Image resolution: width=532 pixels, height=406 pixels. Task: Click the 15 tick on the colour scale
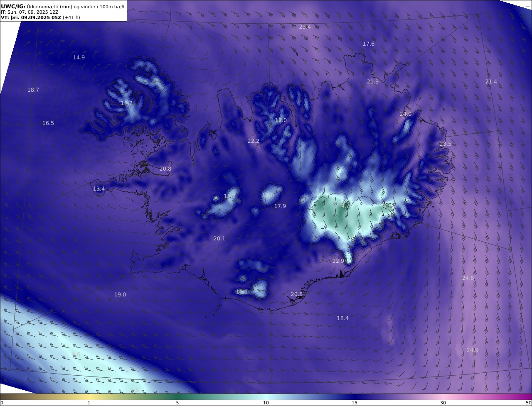click(355, 403)
